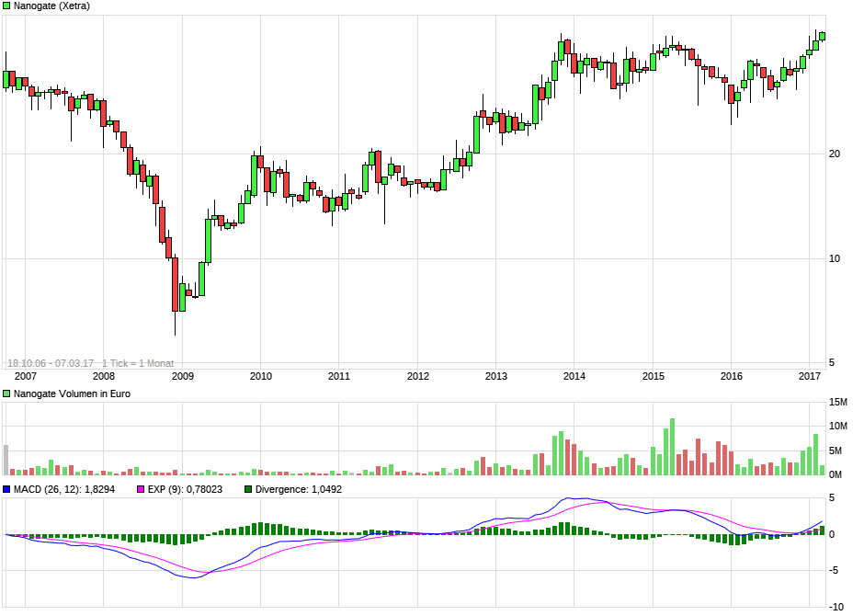Click the 'Divergence: 1,0492' text
The height and width of the screenshot is (616, 864).
tap(298, 489)
